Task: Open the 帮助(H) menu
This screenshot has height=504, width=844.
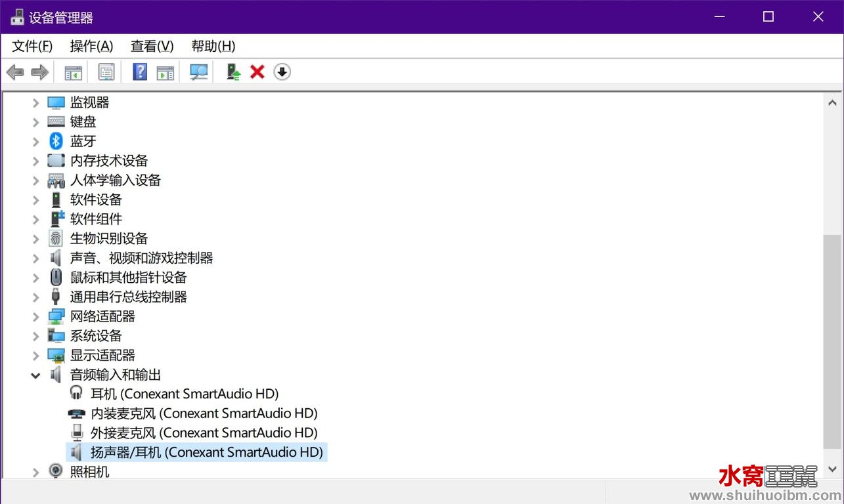Action: tap(213, 46)
